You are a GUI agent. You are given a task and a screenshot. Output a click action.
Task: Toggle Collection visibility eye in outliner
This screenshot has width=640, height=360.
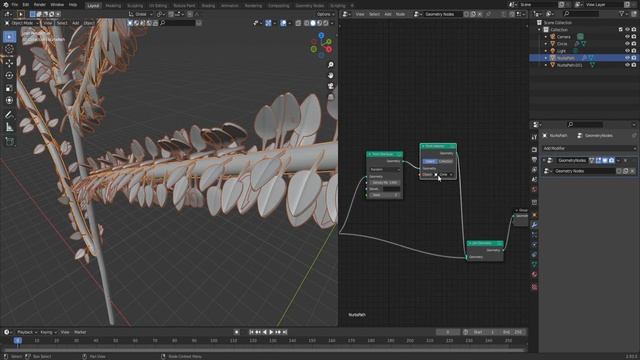point(627,29)
